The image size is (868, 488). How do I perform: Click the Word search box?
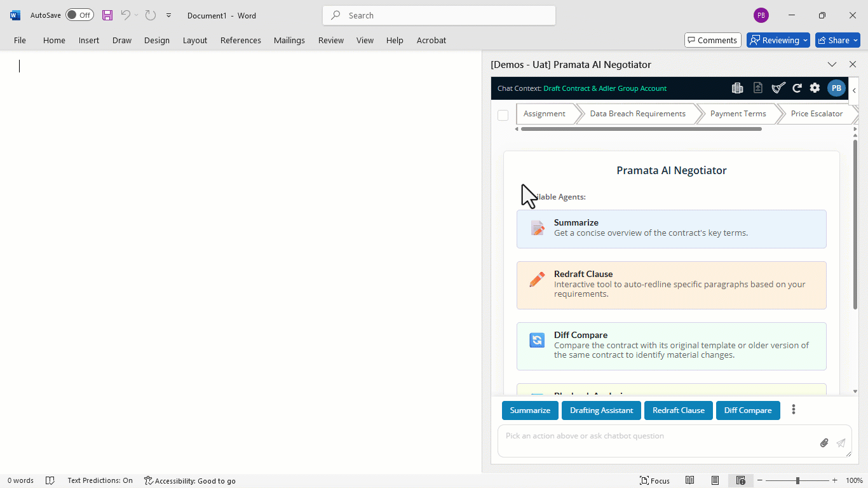[x=439, y=15]
